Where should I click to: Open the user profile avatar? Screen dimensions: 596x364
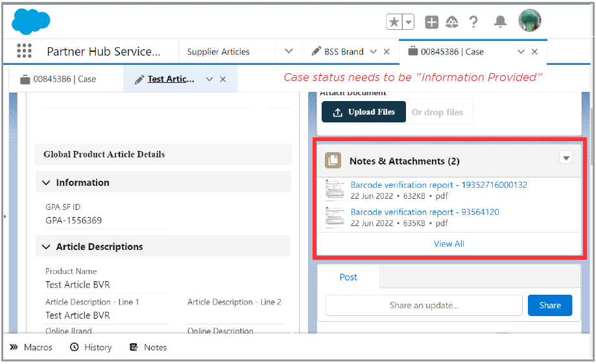coord(529,21)
